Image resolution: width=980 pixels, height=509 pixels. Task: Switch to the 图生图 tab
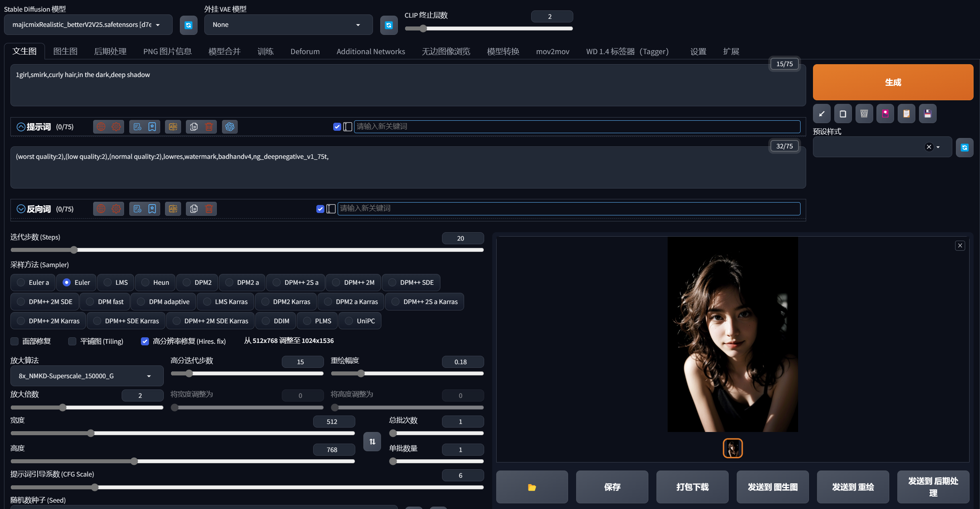[65, 51]
